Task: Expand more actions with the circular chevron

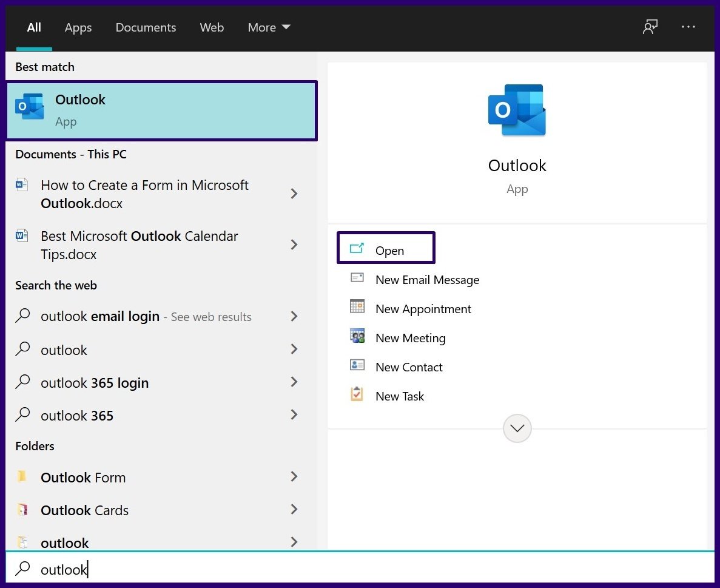Action: click(517, 428)
